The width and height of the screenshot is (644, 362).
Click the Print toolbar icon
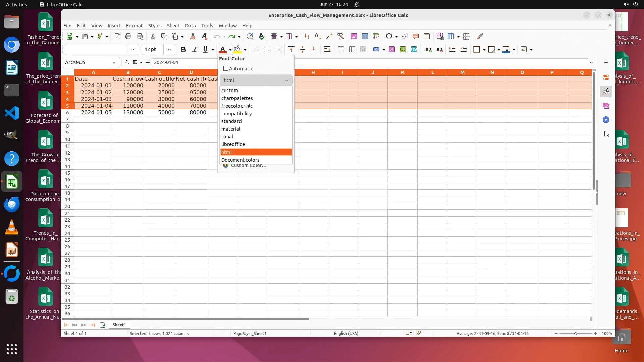click(128, 36)
